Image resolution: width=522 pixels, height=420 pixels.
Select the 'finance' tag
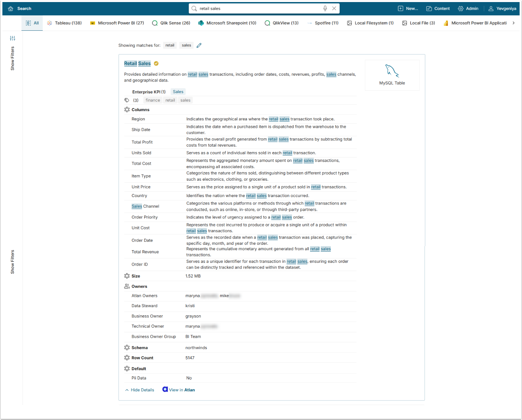tap(153, 100)
